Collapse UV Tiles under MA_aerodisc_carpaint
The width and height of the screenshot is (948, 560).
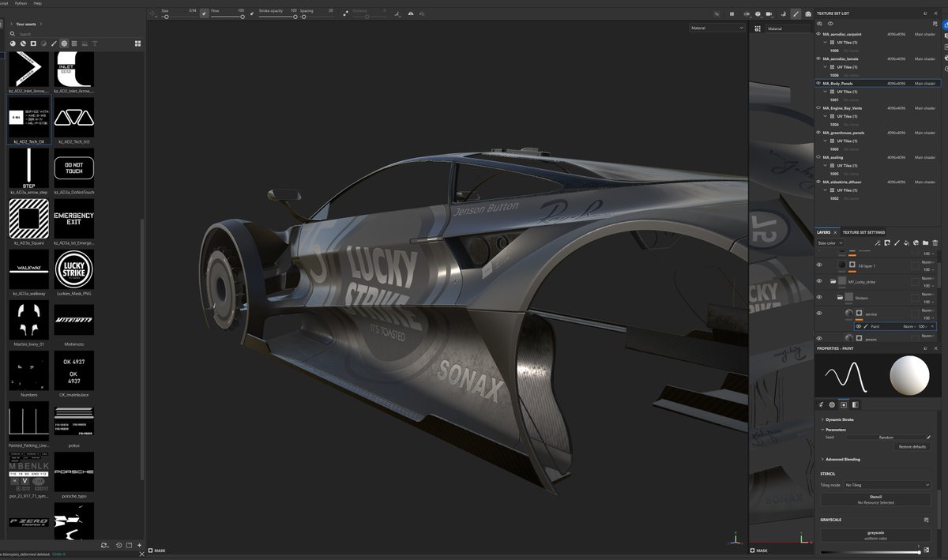click(825, 43)
